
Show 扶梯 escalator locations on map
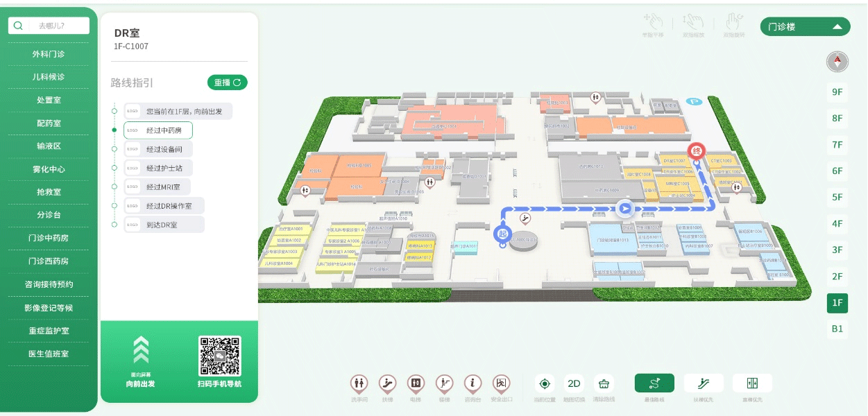[387, 383]
